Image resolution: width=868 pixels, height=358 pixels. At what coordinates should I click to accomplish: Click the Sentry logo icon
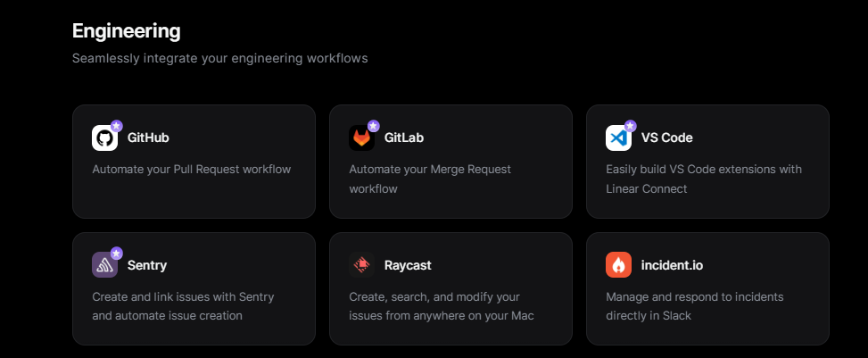pos(104,265)
